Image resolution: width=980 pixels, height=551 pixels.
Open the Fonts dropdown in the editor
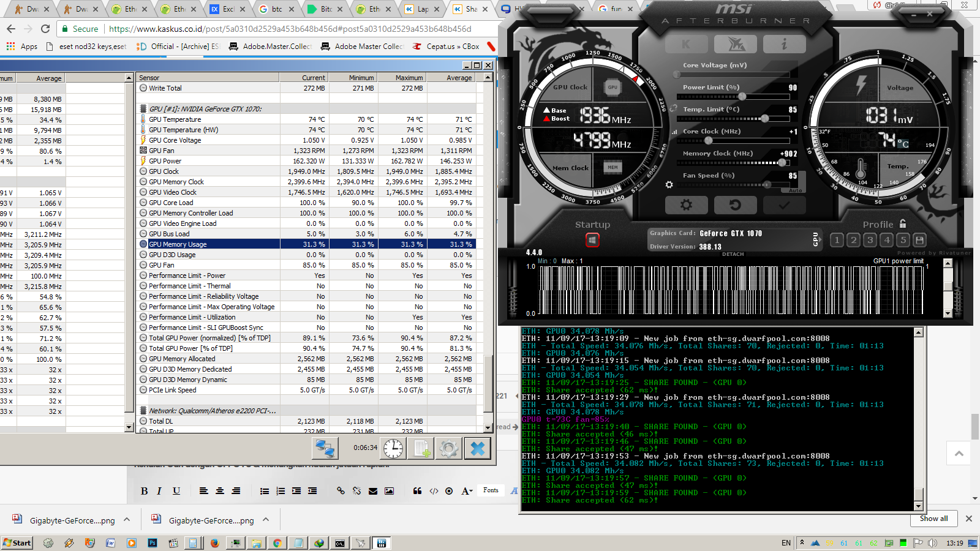pyautogui.click(x=491, y=490)
